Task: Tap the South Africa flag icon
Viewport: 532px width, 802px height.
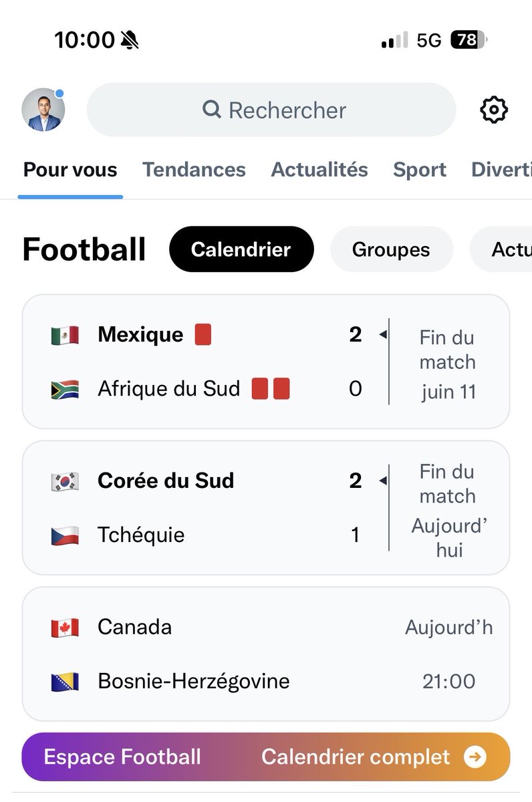Action: 65,389
